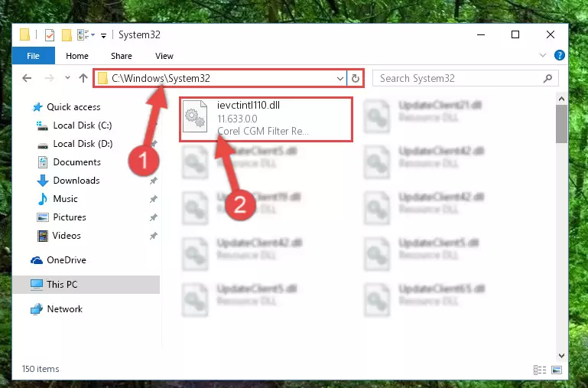Click the pin icon next to Pictures

click(x=154, y=217)
